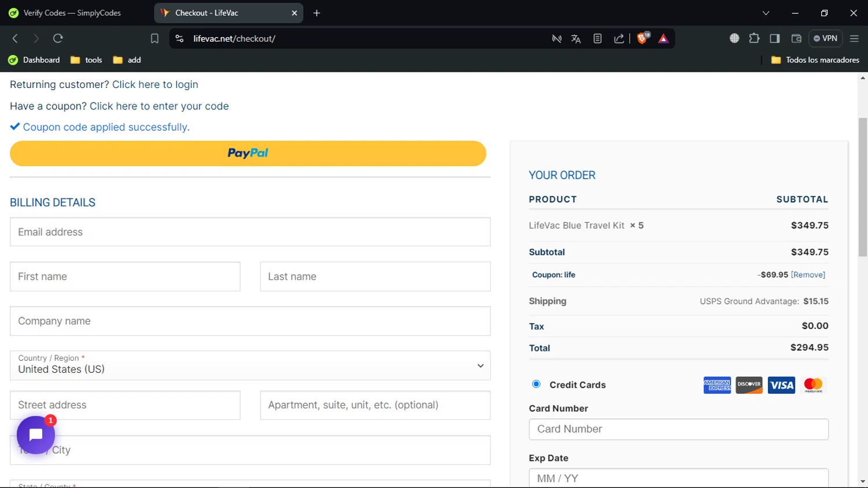Click the coupon discount -$69.95
This screenshot has width=868, height=488.
773,275
